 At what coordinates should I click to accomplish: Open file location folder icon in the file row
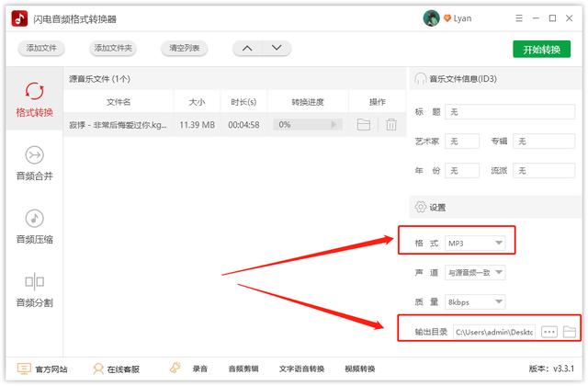[x=364, y=124]
